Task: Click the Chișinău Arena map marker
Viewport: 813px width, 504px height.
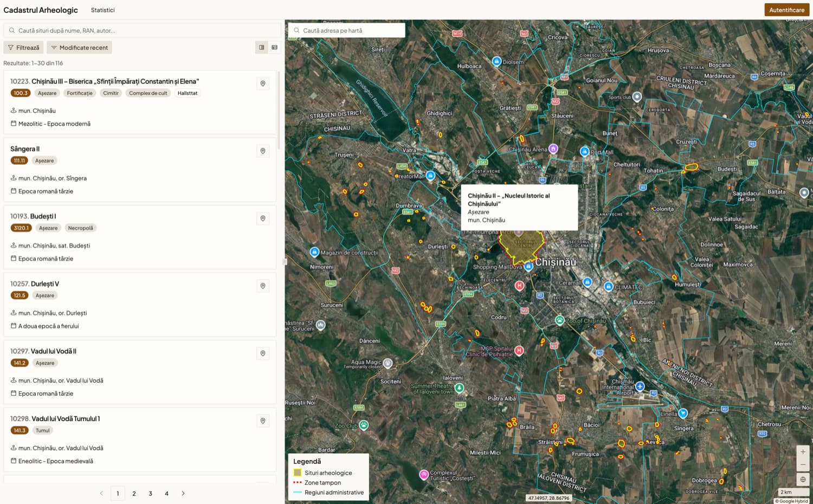Action: (553, 148)
